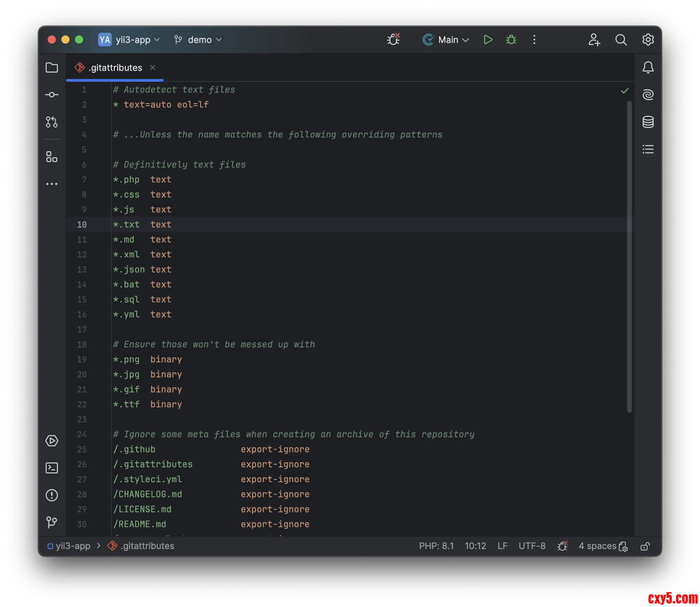Open the Database tool window
Viewport: 700px width, 607px height.
coord(648,122)
